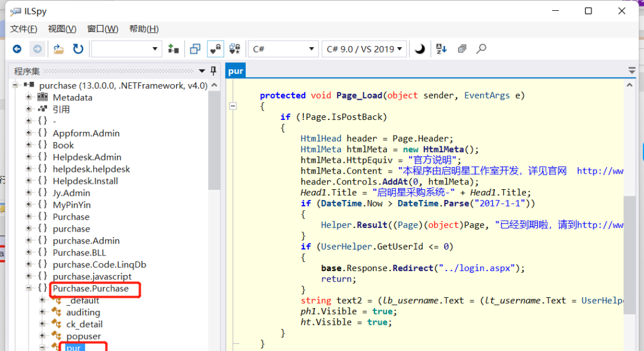Collapse the Page_Load code block

click(x=233, y=106)
